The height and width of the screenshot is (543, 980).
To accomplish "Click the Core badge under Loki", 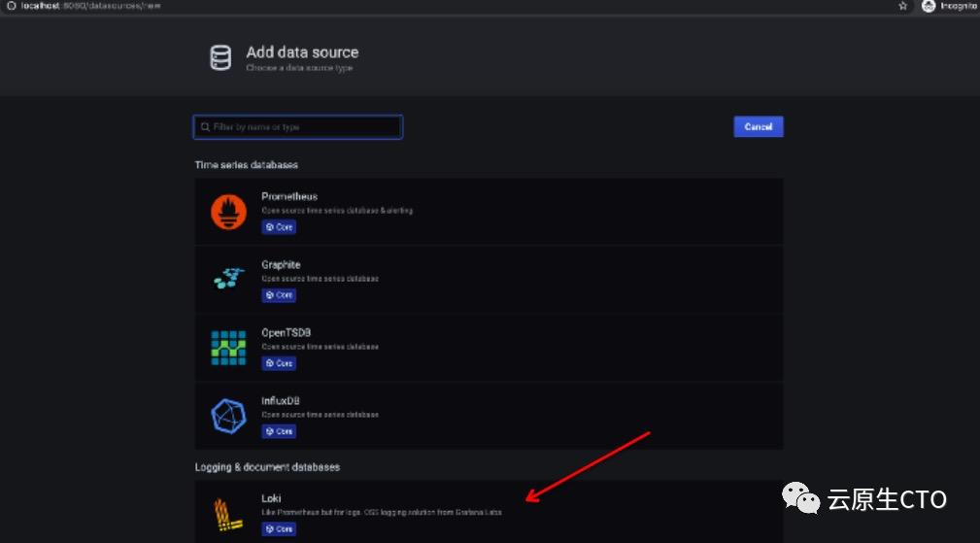I will pos(279,528).
